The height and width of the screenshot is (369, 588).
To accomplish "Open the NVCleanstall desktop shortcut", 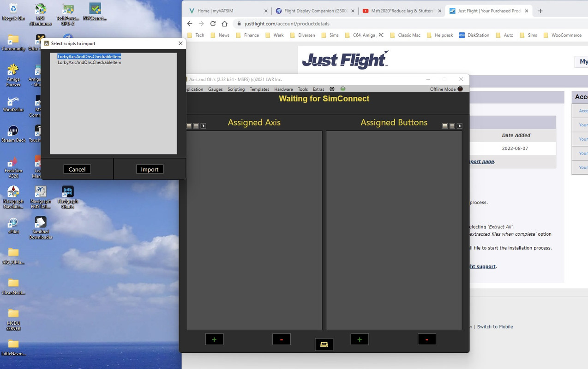I will 95,12.
